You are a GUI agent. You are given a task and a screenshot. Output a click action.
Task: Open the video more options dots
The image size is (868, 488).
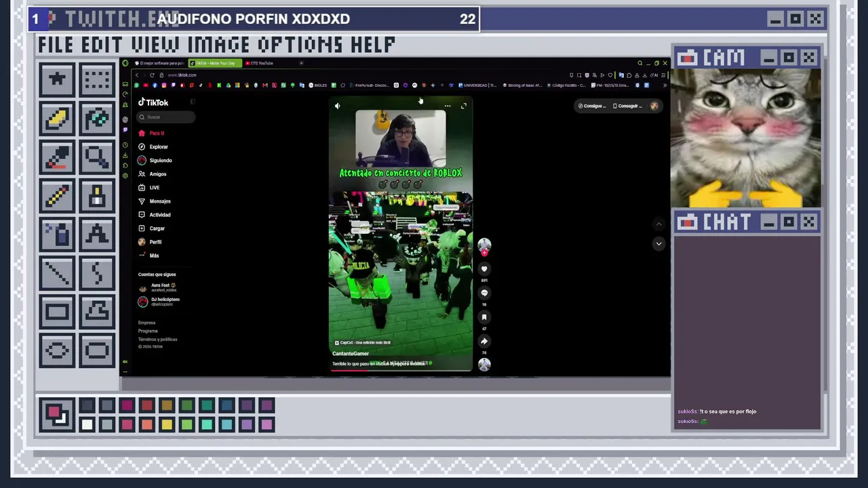(448, 106)
